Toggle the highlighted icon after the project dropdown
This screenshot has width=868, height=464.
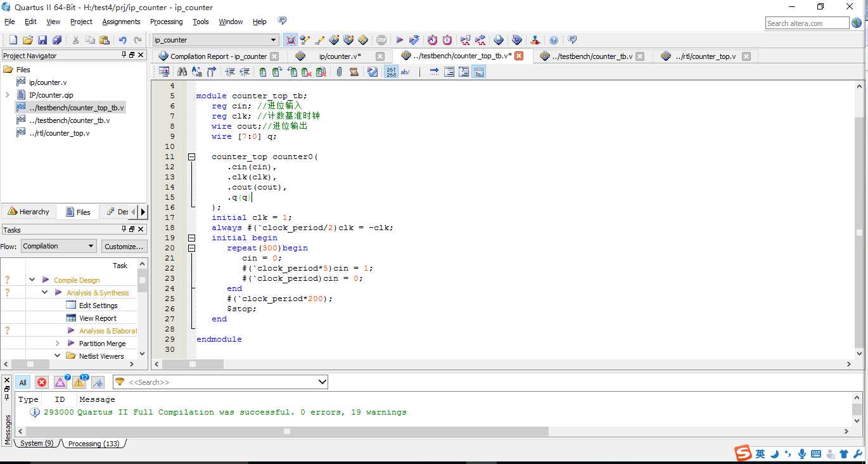coord(290,40)
